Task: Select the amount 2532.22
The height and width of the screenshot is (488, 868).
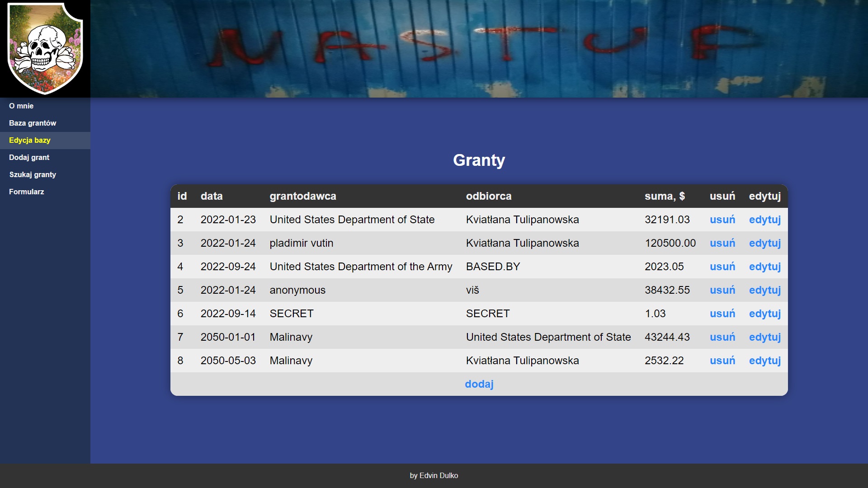Action: (x=664, y=361)
